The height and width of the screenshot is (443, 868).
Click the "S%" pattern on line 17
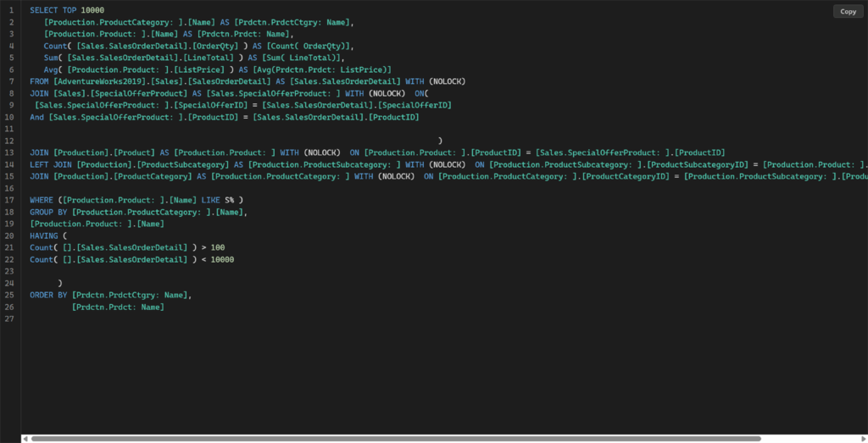click(x=229, y=200)
